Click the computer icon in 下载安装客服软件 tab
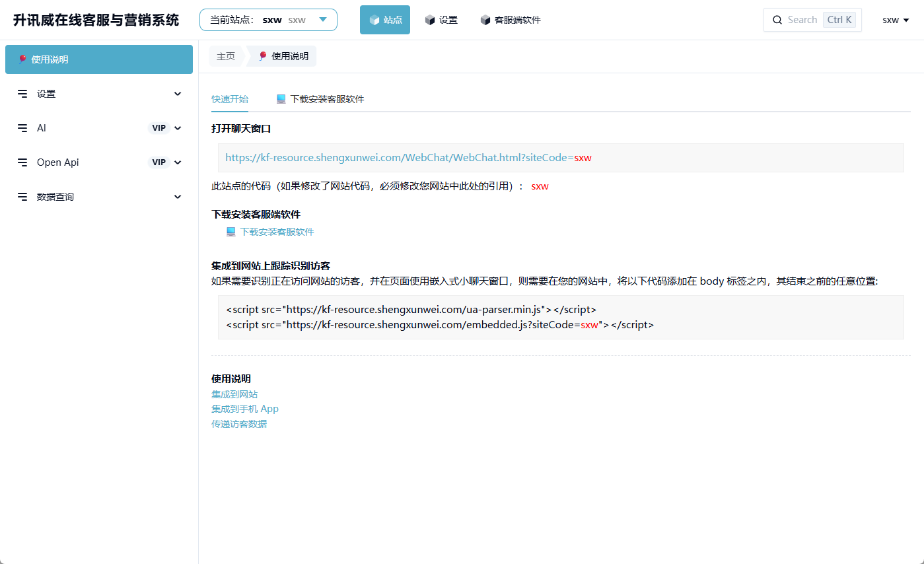 281,99
